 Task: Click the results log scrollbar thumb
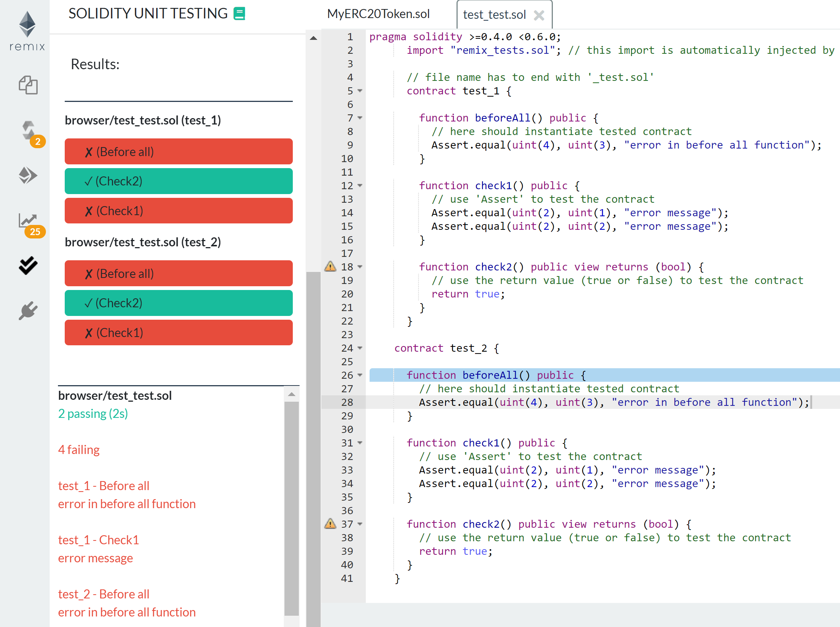(291, 509)
